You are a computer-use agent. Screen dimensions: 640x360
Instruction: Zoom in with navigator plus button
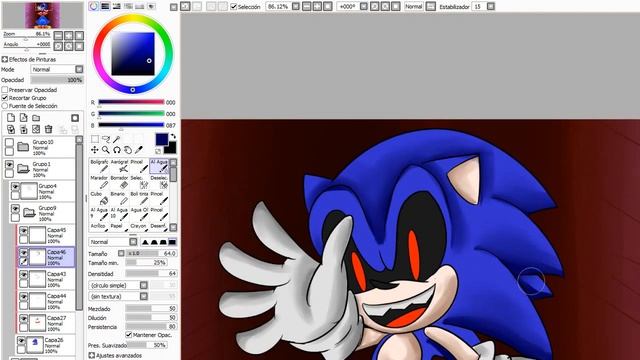69,36
